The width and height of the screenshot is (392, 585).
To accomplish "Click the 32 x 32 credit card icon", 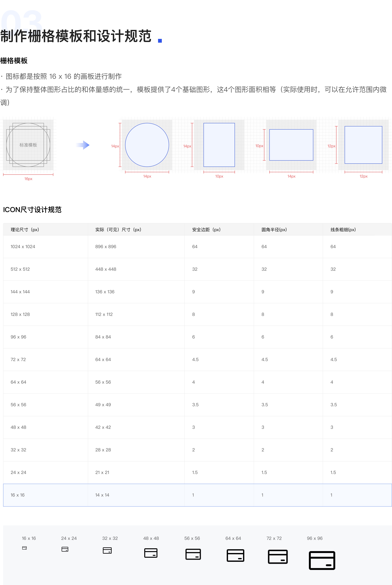I will pyautogui.click(x=107, y=550).
